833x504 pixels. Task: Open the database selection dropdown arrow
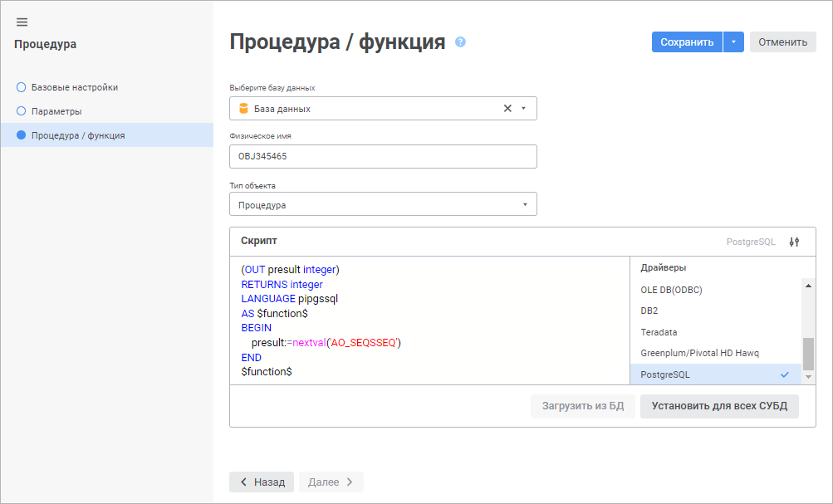click(523, 108)
